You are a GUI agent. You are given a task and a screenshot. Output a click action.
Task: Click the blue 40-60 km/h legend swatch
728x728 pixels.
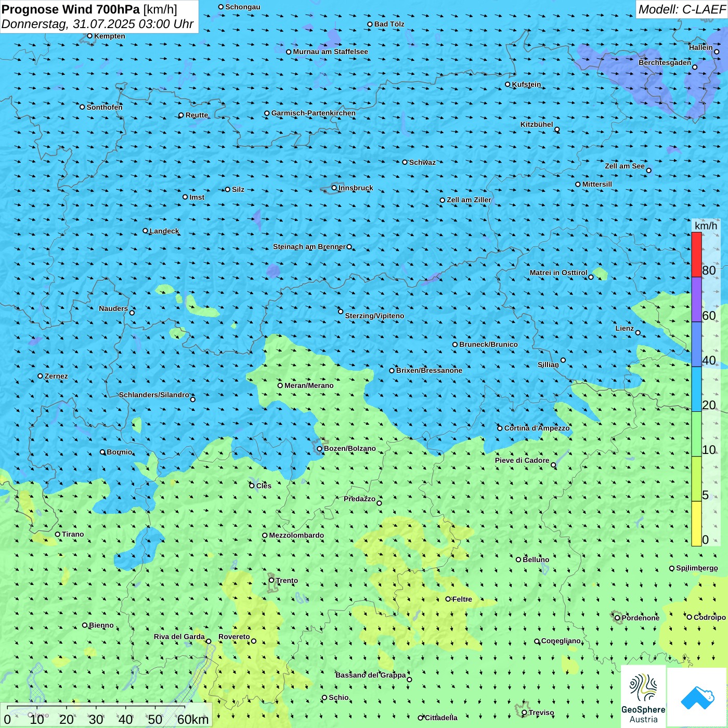696,344
